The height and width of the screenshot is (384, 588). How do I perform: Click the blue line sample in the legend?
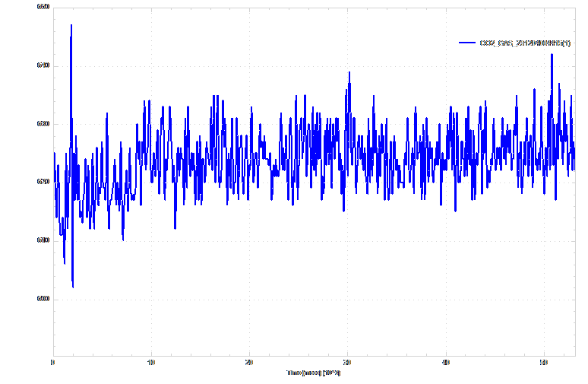(x=468, y=43)
